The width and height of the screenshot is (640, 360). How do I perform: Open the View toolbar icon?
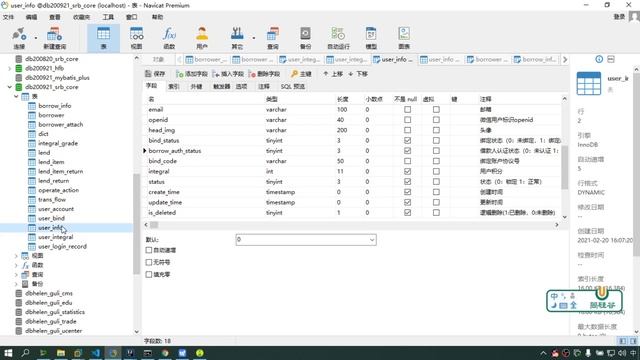point(136,38)
